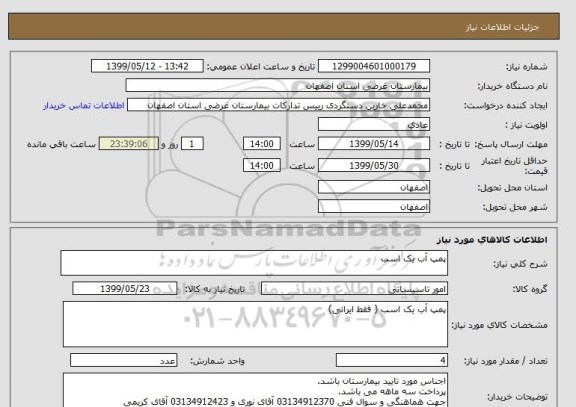The width and height of the screenshot is (576, 407).
Task: Click the label نام دستگاه خریدار
Action: 512,86
